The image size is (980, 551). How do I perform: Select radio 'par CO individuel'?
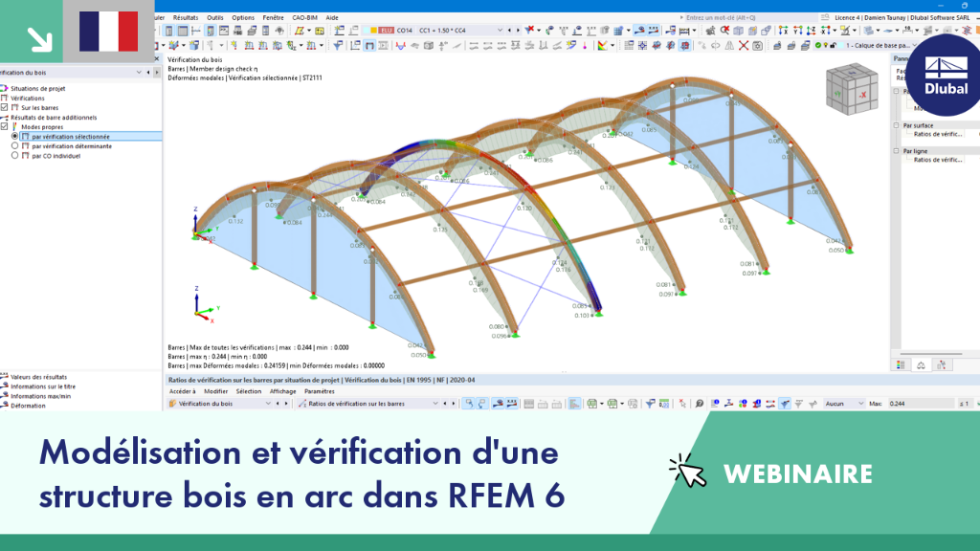pos(15,156)
